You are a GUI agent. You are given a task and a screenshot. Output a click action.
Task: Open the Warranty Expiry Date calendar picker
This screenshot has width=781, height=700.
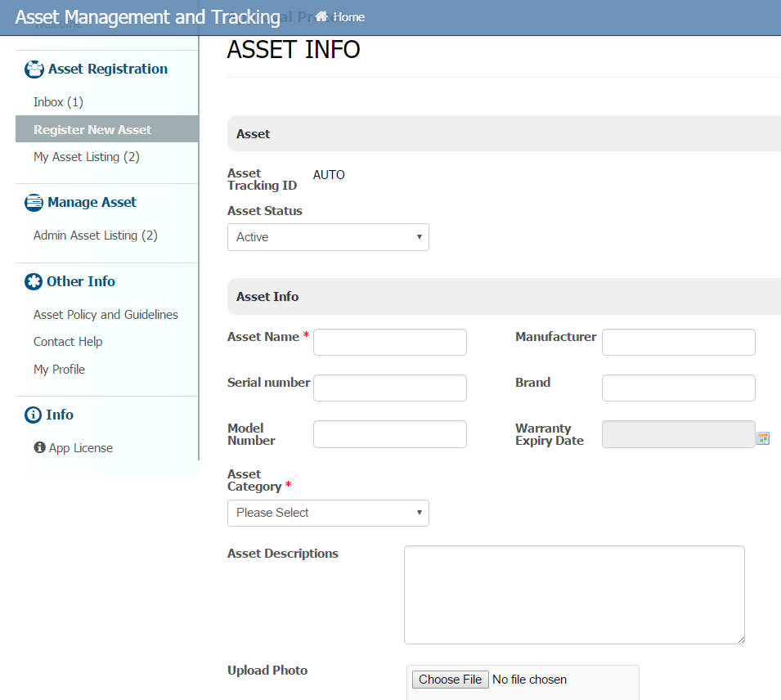coord(763,438)
